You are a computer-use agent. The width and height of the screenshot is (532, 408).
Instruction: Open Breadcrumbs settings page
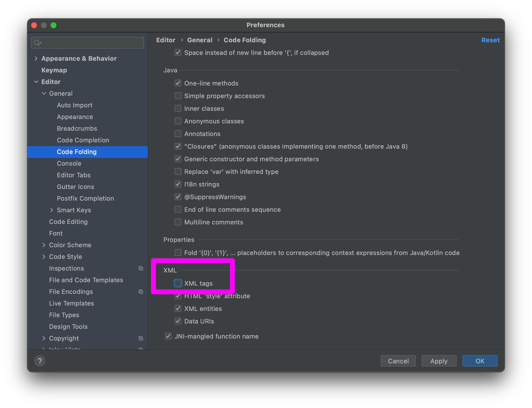pyautogui.click(x=77, y=128)
